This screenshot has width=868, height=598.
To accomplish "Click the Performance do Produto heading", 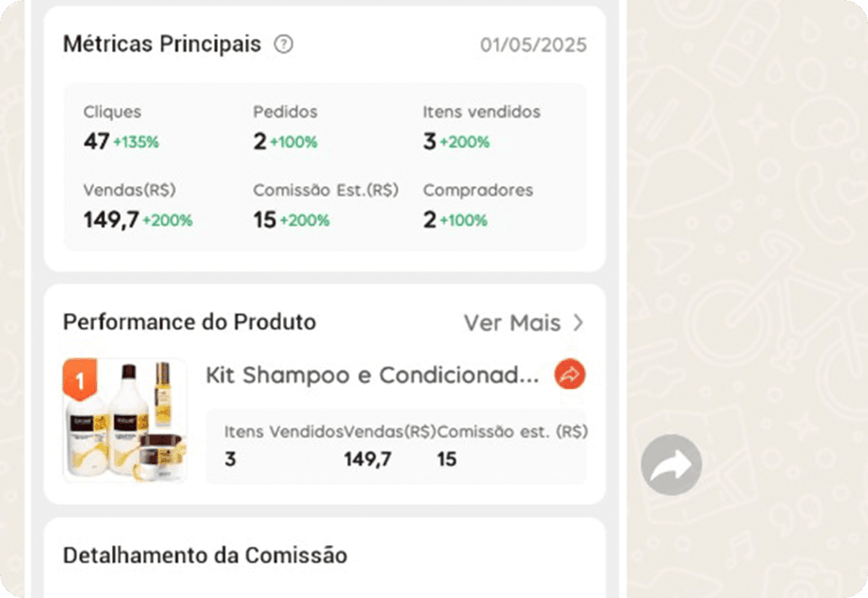I will coord(189,322).
